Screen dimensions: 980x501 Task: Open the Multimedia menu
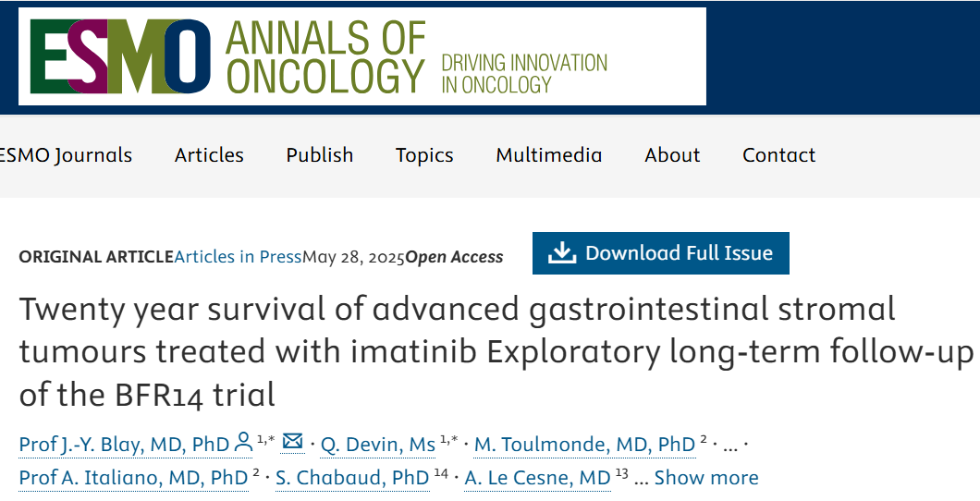pyautogui.click(x=548, y=155)
